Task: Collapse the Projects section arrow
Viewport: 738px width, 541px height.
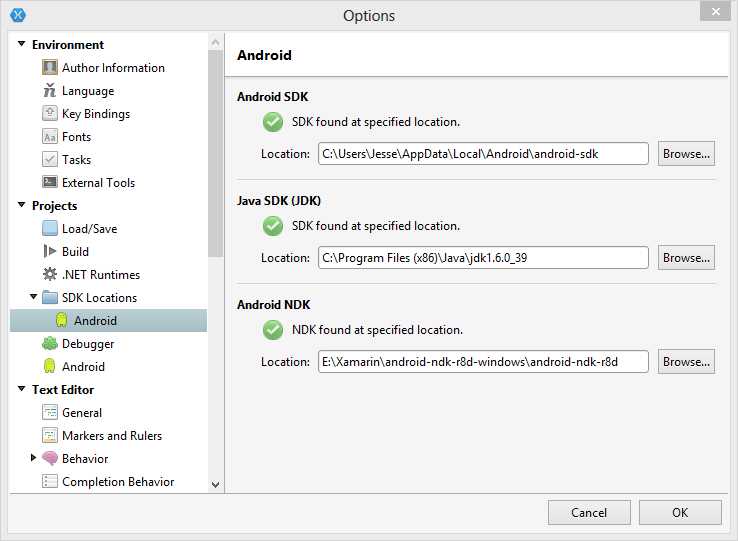Action: (x=21, y=206)
